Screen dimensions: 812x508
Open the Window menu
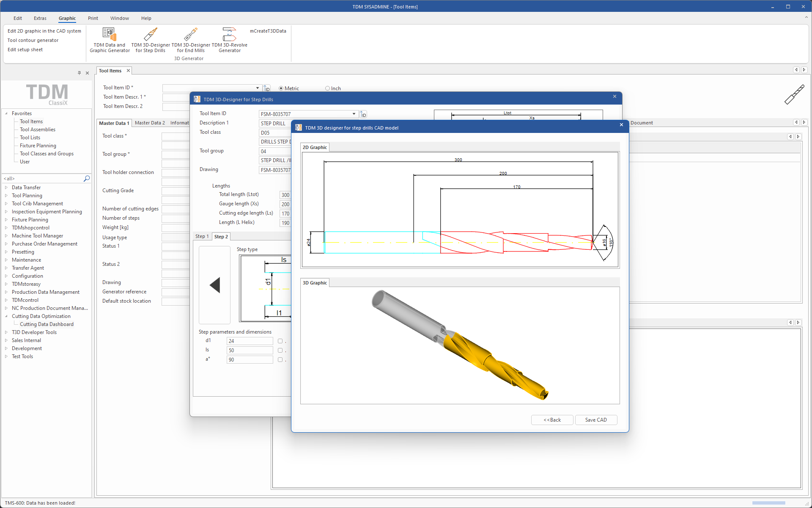(x=120, y=18)
